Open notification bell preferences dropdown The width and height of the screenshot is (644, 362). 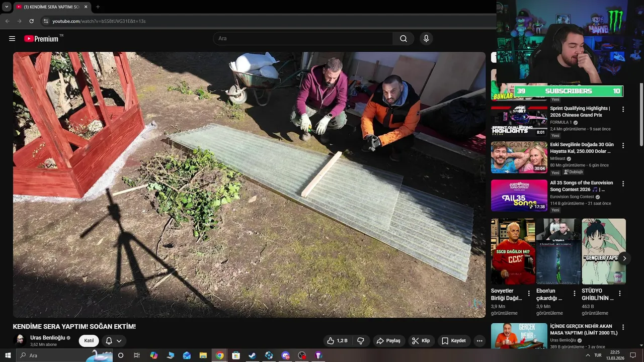click(114, 341)
